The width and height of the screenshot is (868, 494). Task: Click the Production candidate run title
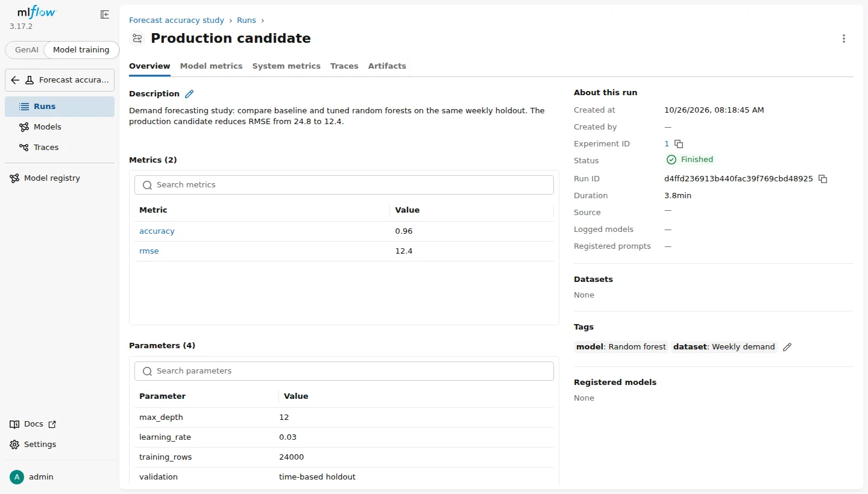[231, 39]
